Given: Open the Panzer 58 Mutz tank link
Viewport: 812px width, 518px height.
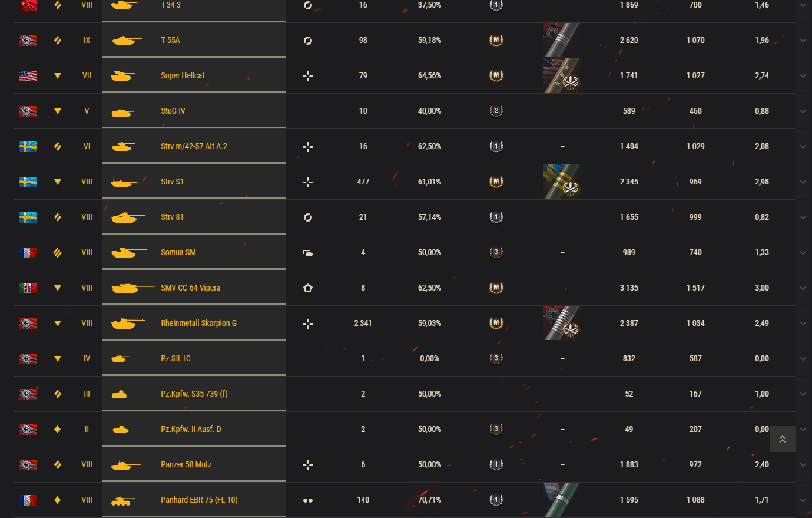Looking at the screenshot, I should click(x=186, y=464).
